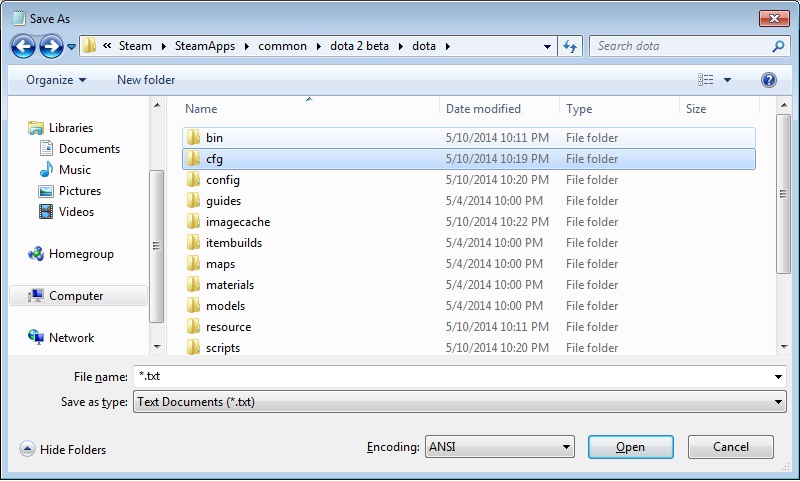Click the Documents library icon

[x=46, y=148]
